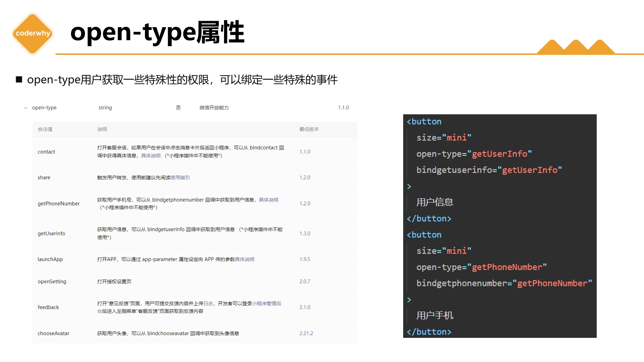Screen dimensions: 644x362
Task: Click the first </button> closing tag
Action: pos(429,219)
